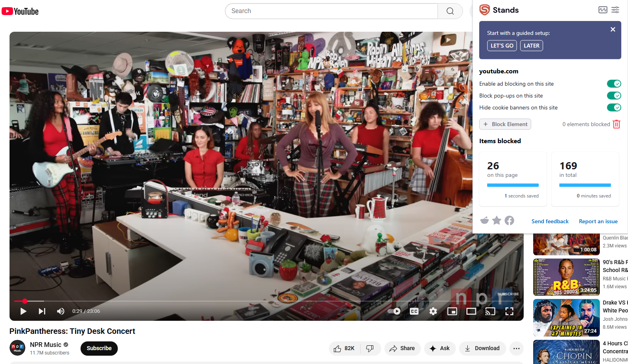This screenshot has height=364, width=628.
Task: Mute the video volume
Action: 60,311
